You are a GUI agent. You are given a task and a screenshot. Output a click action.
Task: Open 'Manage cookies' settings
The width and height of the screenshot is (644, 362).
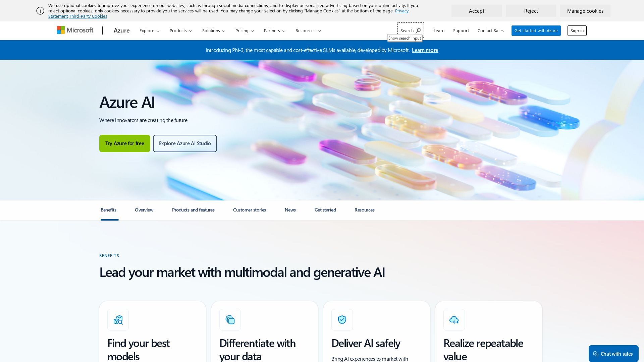tap(585, 11)
